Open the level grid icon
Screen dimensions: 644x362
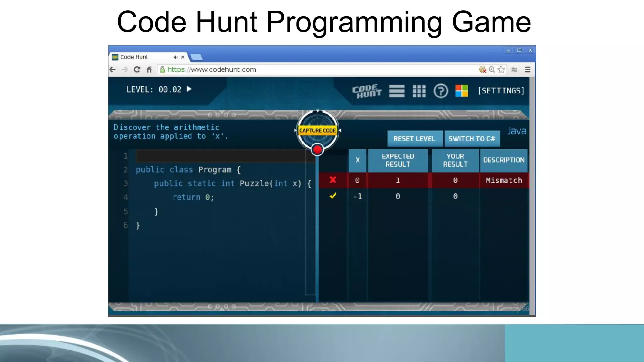click(419, 91)
